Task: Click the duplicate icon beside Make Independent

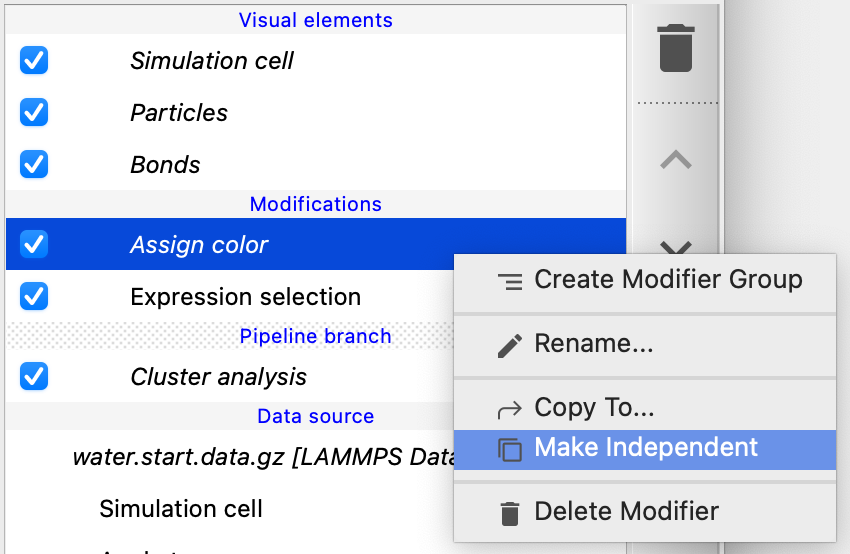Action: pos(510,449)
